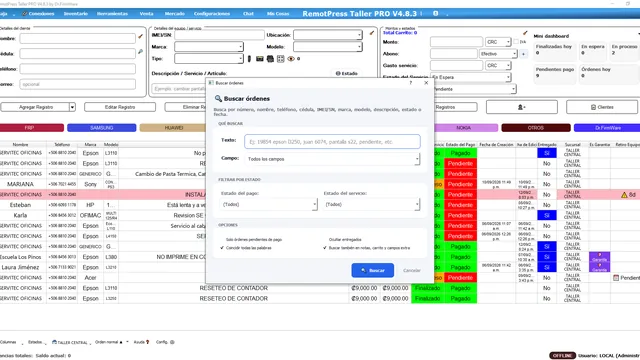This screenshot has height=360, width=640.
Task: Cancel the Buscar órdenes dialog
Action: [411, 270]
